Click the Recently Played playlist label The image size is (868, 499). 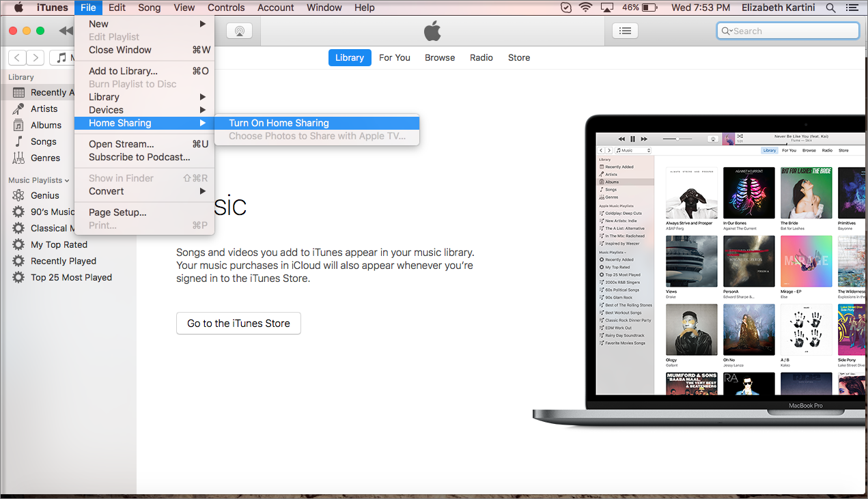coord(64,261)
